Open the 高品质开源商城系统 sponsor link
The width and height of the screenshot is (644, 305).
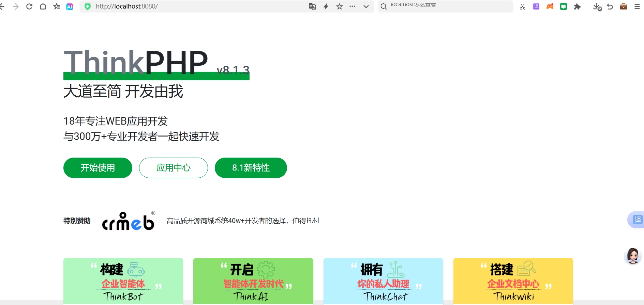tap(243, 221)
